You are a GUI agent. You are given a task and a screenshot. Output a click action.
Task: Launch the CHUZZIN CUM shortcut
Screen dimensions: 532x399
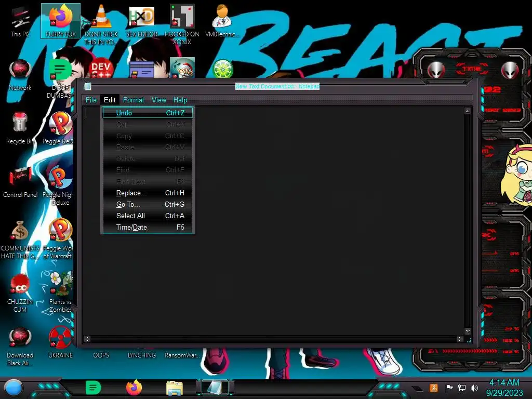click(20, 292)
